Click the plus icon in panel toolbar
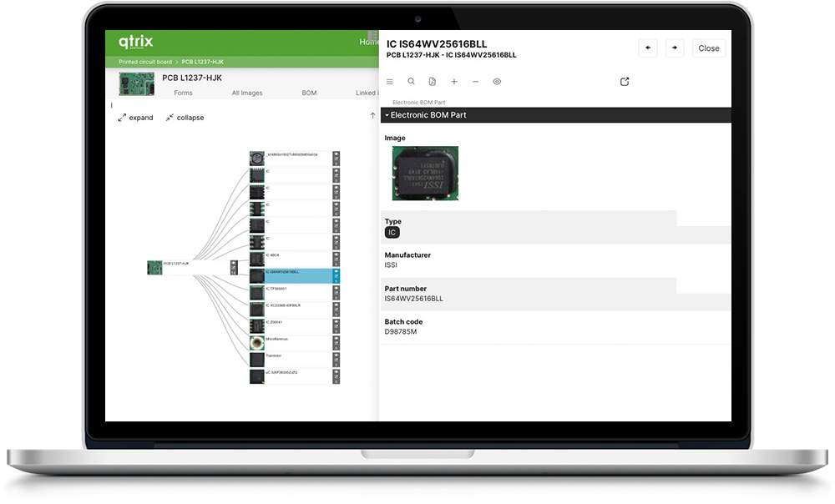The width and height of the screenshot is (835, 504). point(454,82)
